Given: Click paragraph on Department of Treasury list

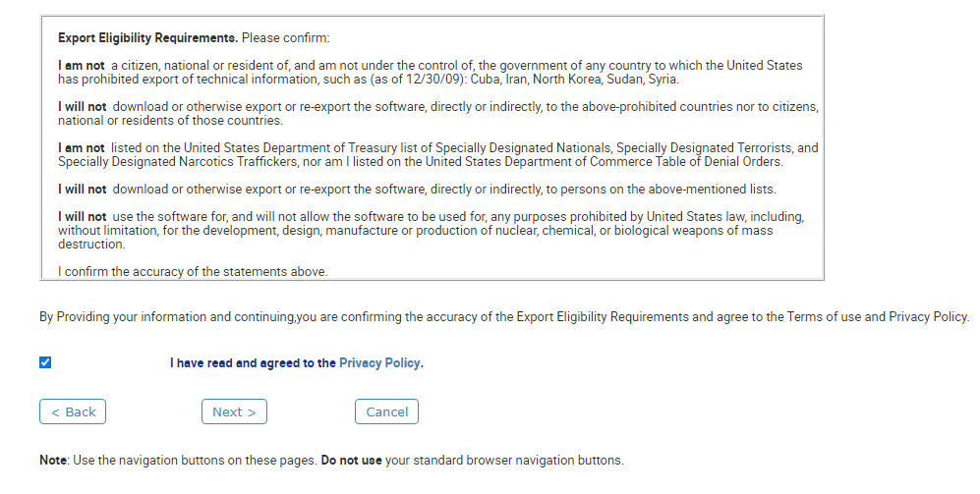Looking at the screenshot, I should click(438, 155).
